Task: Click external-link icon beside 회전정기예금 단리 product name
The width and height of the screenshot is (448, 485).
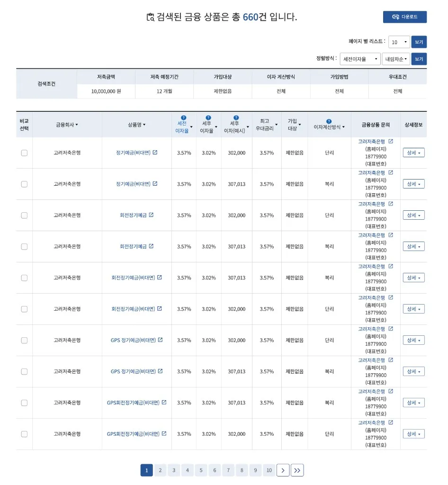Action: [x=151, y=215]
